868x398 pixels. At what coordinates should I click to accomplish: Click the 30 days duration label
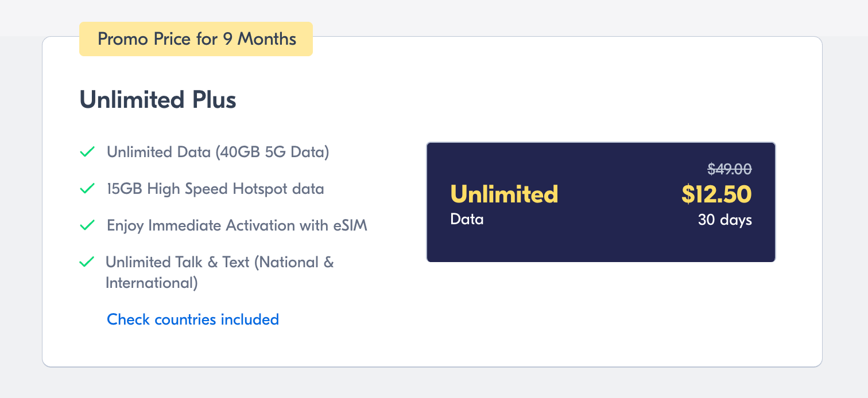tap(724, 220)
